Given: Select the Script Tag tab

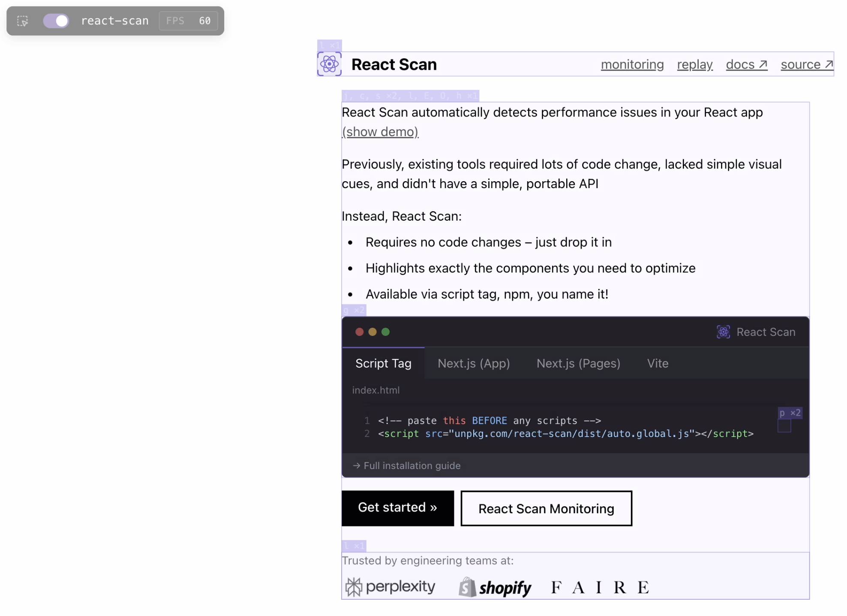Looking at the screenshot, I should click(383, 363).
